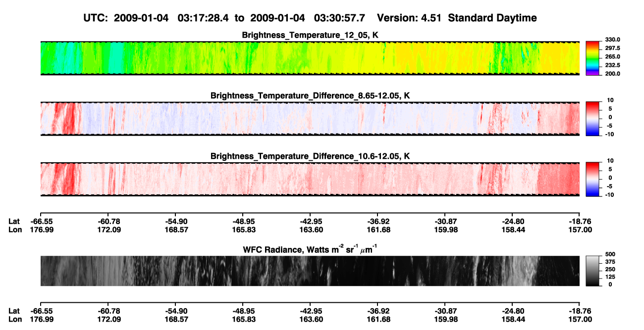
Task: Click the WFC Radiance grayscale color bar
Action: [592, 270]
